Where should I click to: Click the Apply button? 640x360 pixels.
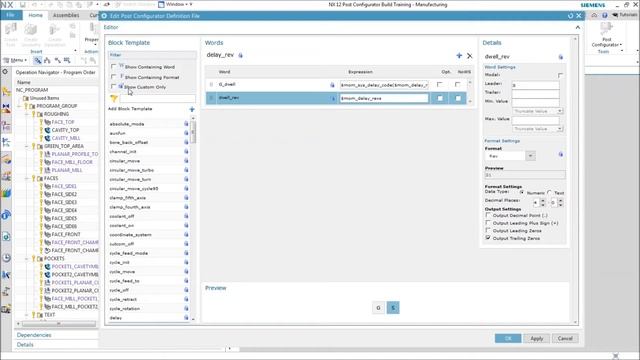click(x=537, y=338)
